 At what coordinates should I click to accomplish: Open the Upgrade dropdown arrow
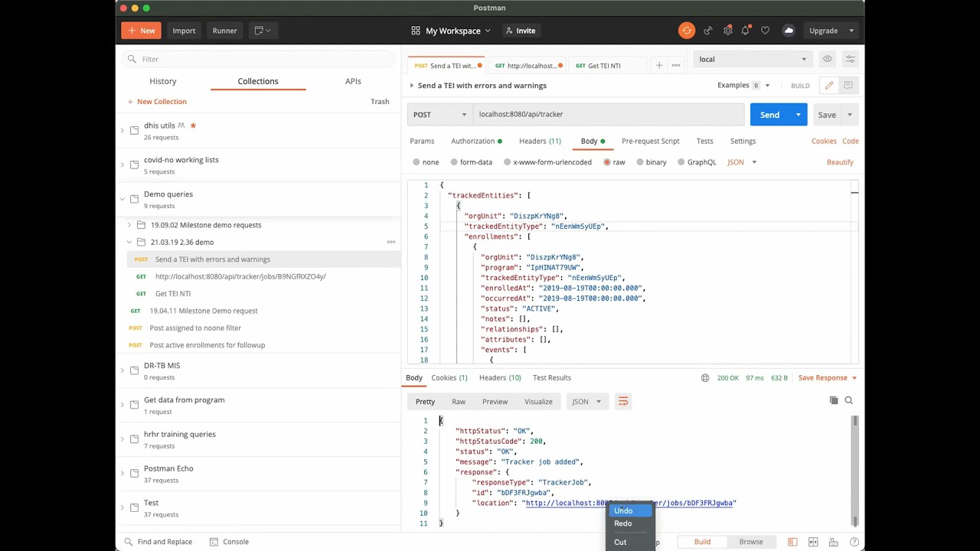pyautogui.click(x=851, y=31)
